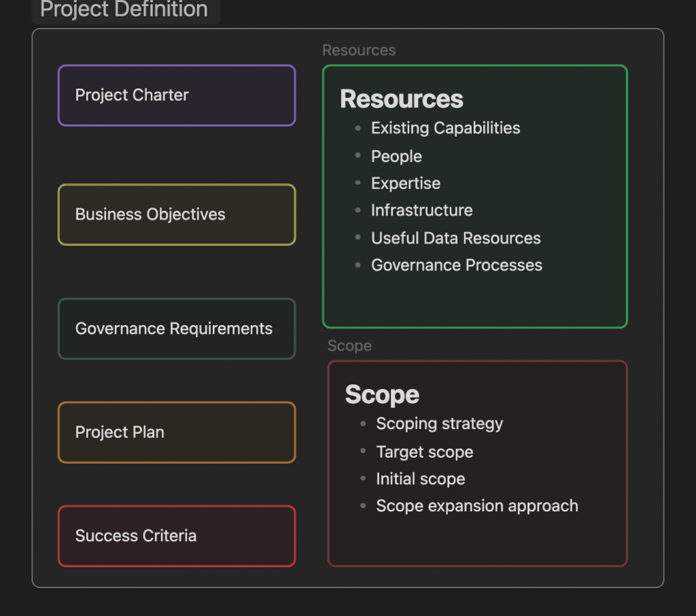Select the small Resources group label
The height and width of the screenshot is (616, 696).
click(x=359, y=50)
